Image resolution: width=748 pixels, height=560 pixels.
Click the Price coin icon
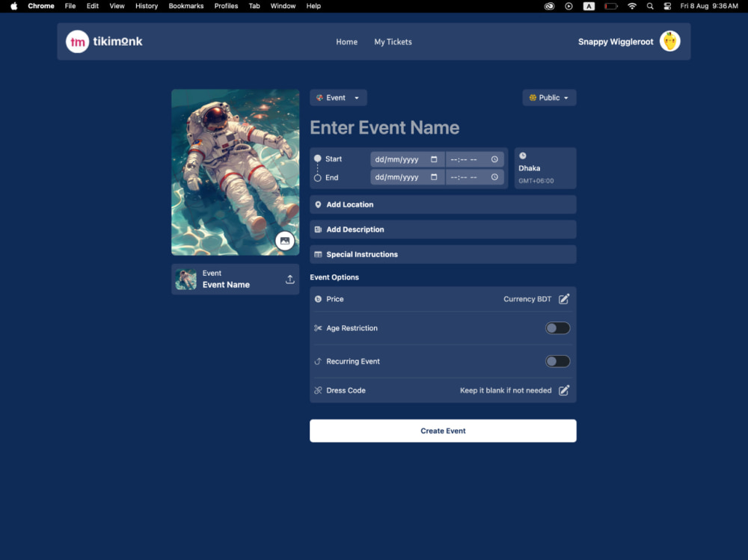click(x=318, y=299)
